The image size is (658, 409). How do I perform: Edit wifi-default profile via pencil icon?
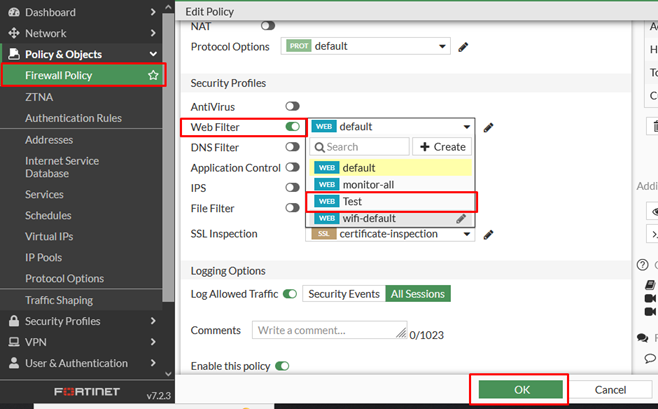(x=461, y=218)
